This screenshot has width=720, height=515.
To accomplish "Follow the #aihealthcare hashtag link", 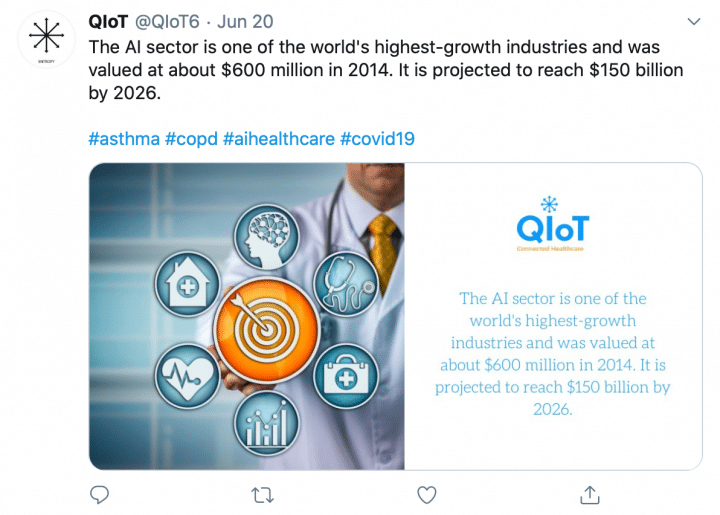I will pos(279,138).
